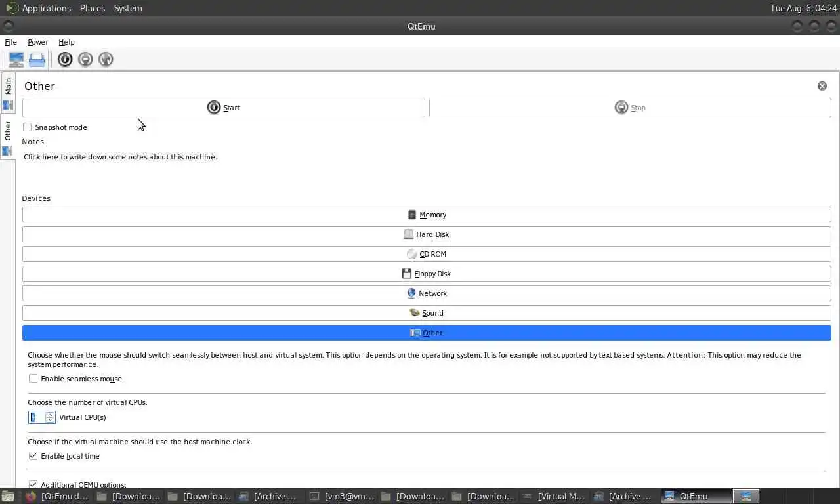Switch to the Virtual M... taskbar item

coord(555,496)
